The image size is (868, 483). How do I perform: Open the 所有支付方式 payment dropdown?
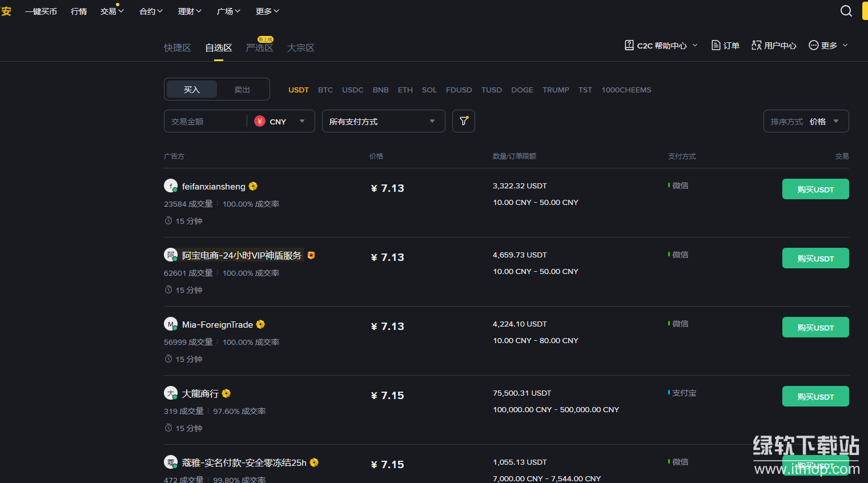click(383, 122)
